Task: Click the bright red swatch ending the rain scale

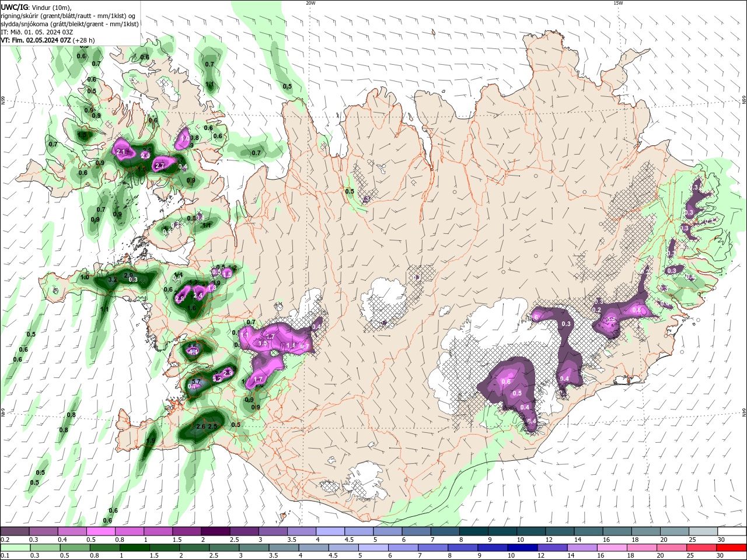Action: [x=731, y=548]
